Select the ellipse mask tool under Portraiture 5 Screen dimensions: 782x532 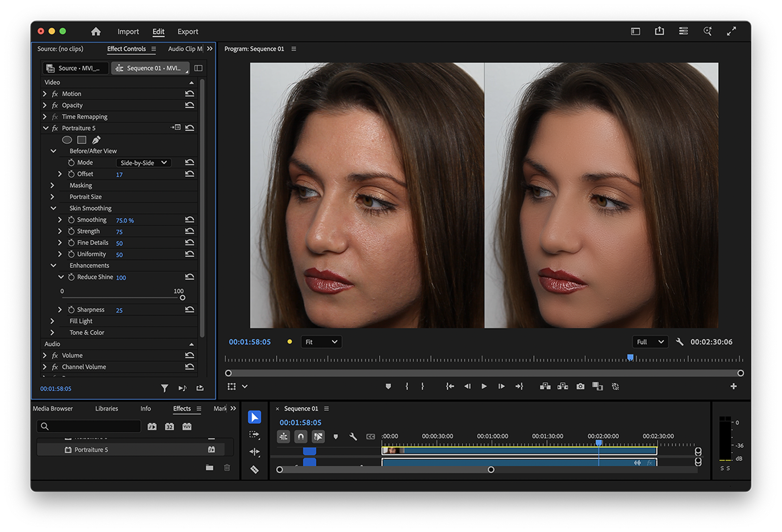67,140
